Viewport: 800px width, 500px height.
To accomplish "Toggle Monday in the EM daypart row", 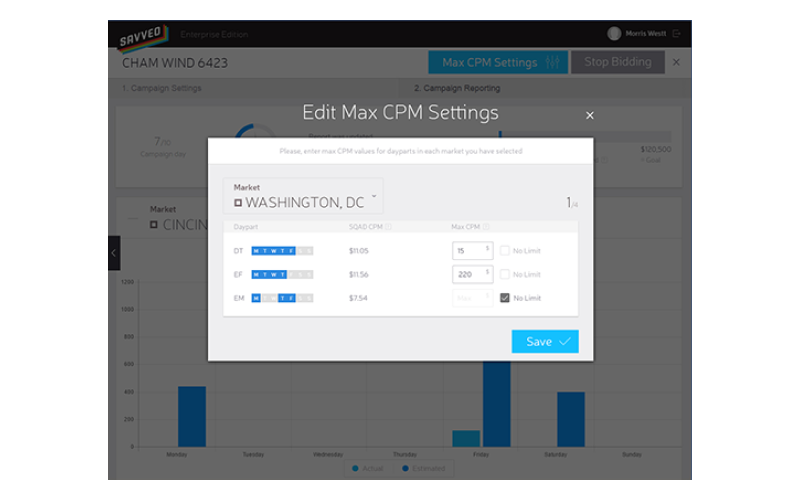I will pyautogui.click(x=256, y=298).
